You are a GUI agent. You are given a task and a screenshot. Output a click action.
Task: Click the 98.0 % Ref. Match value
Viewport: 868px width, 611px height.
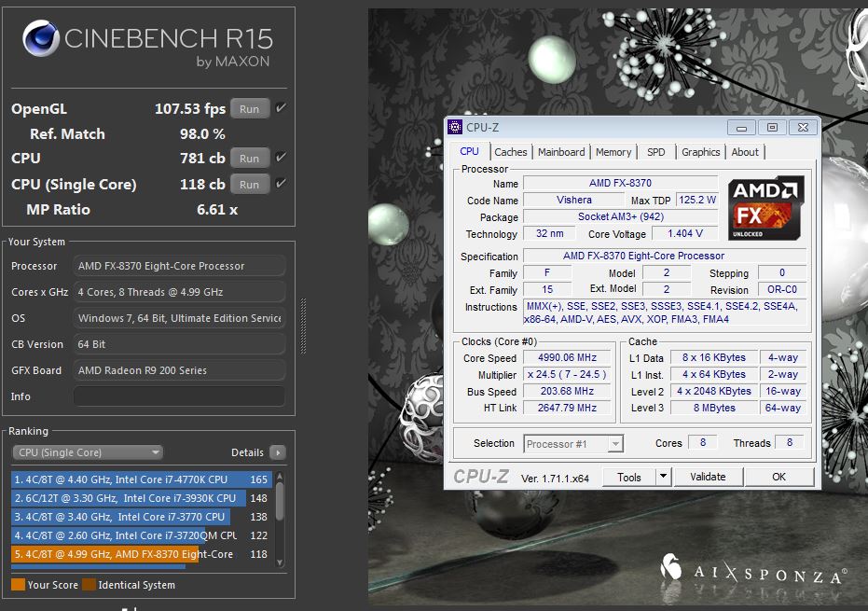coord(202,133)
